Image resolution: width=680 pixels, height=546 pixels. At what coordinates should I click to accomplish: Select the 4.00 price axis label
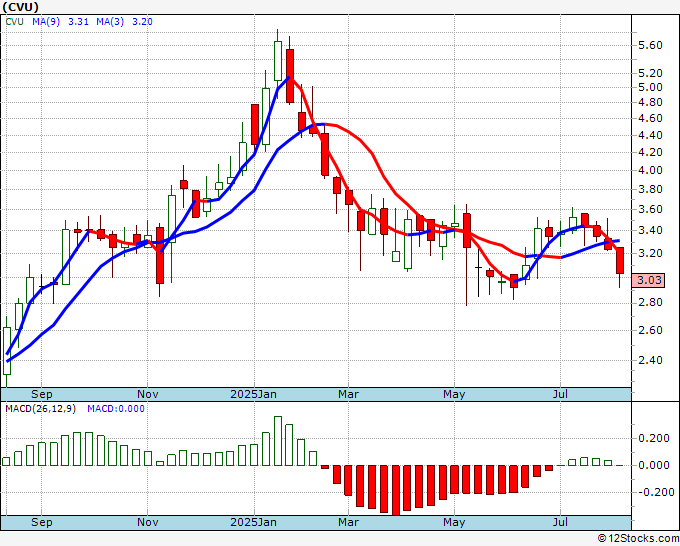click(x=651, y=170)
